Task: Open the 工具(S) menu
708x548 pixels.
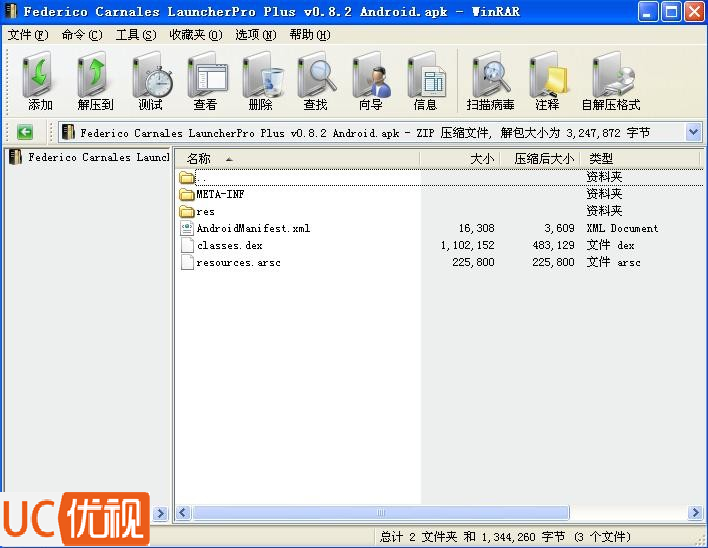Action: point(136,35)
